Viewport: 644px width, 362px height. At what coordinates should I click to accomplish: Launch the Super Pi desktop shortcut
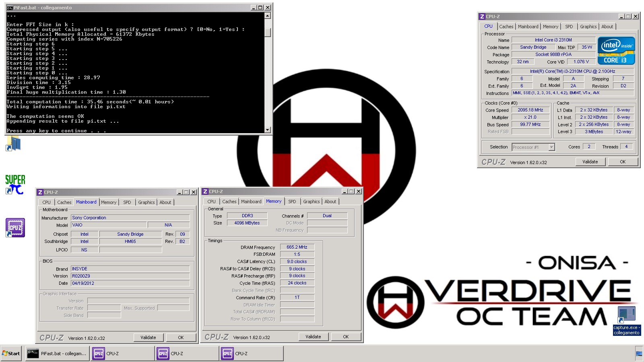point(15,185)
